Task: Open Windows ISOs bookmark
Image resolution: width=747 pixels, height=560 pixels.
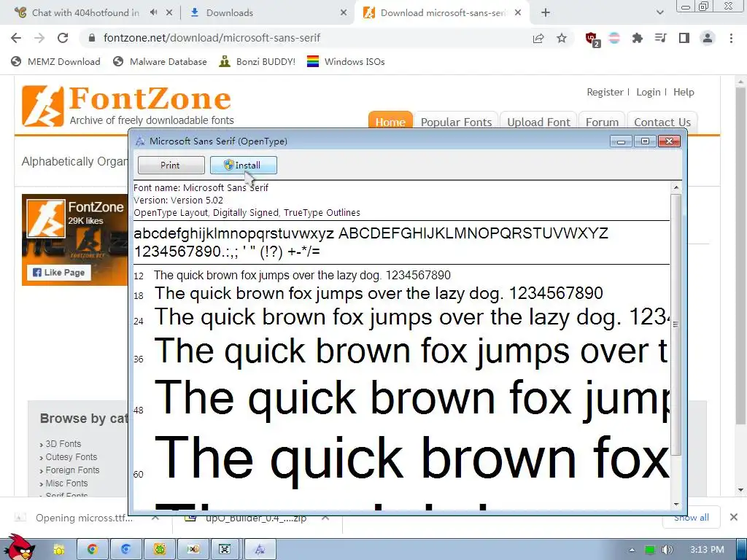Action: 346,61
